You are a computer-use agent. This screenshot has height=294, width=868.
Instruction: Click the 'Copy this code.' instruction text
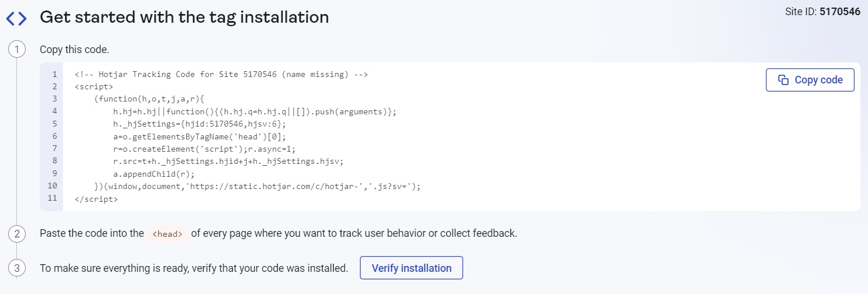(74, 50)
